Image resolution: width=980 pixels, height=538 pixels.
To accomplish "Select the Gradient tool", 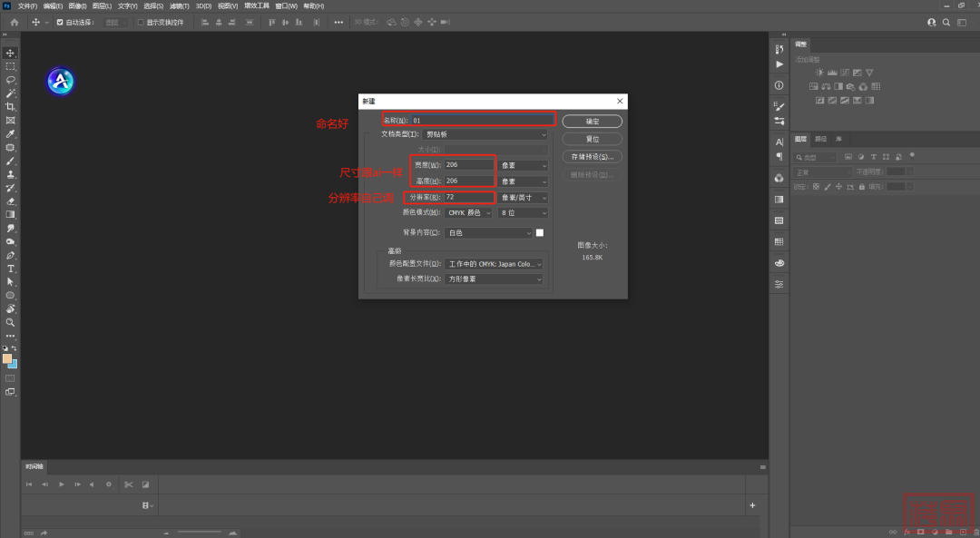I will coord(10,215).
